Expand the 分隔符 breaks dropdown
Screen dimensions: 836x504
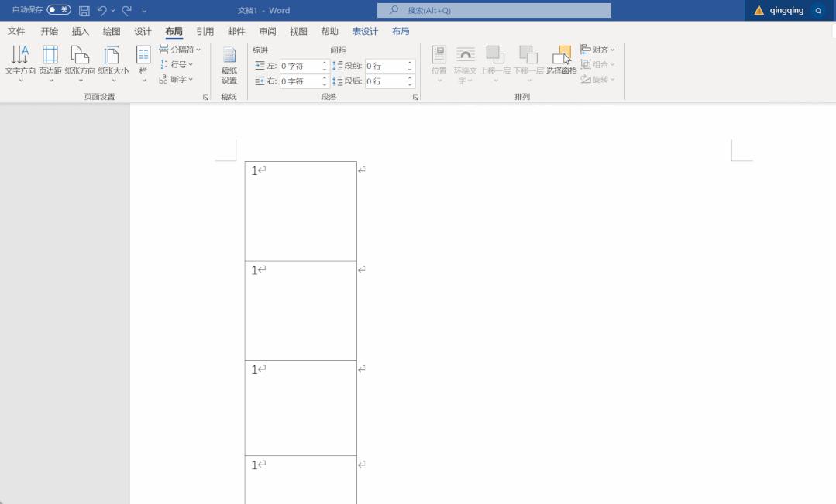pos(181,50)
